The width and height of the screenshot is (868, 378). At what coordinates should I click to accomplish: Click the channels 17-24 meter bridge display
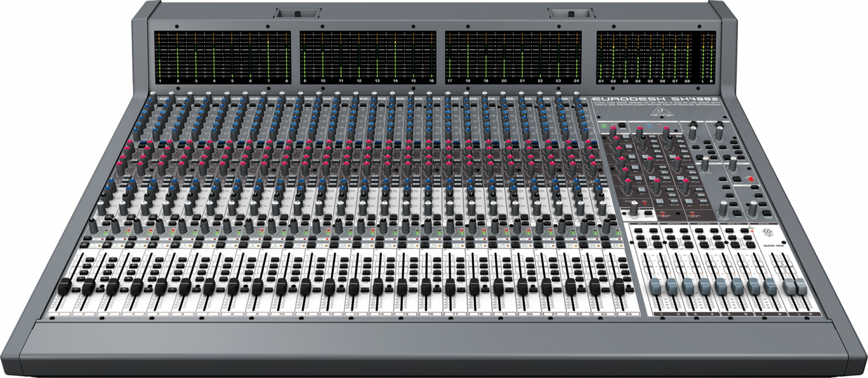click(513, 58)
